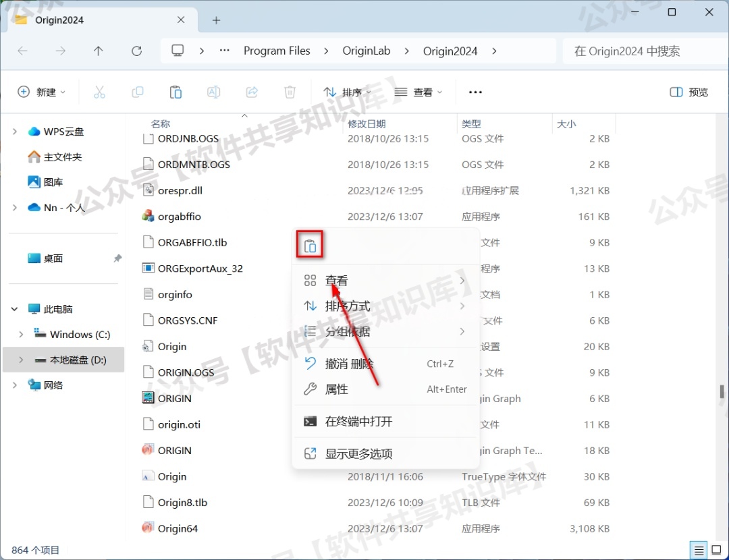Click the Rename toolbar icon
This screenshot has height=560, width=729.
(214, 92)
